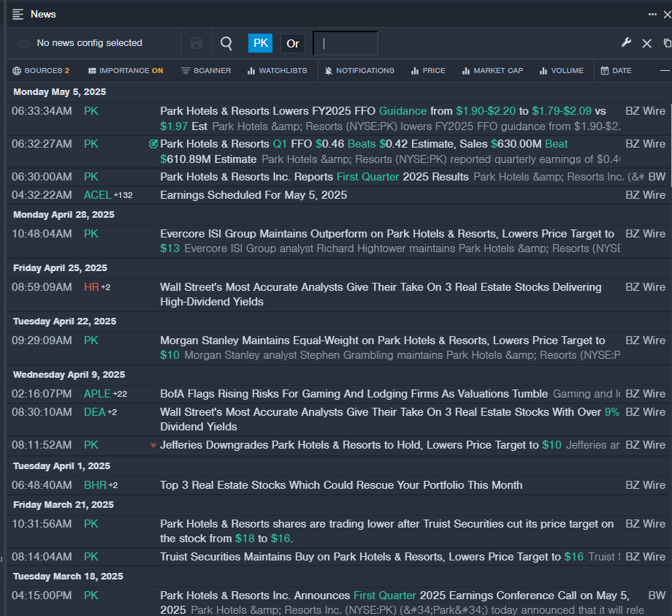The image size is (672, 616).
Task: Open the Lowers FY2025 FFO Guidance headline
Action: pyautogui.click(x=390, y=118)
